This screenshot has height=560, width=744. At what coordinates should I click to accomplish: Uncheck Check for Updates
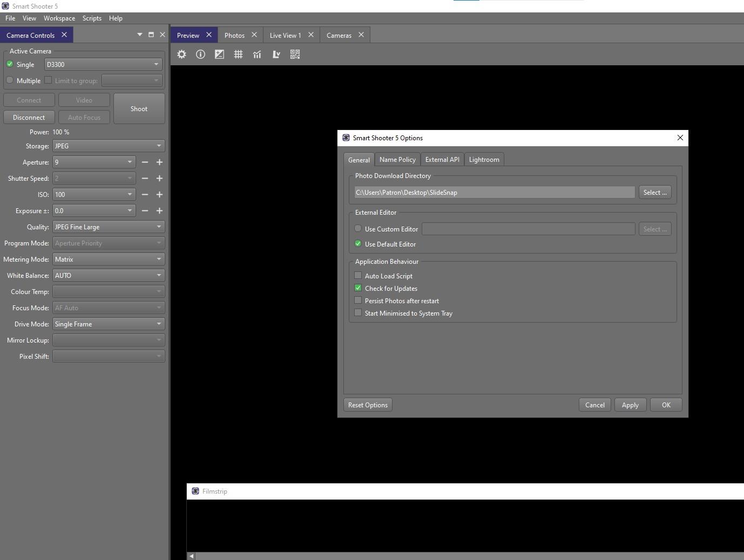click(x=358, y=288)
